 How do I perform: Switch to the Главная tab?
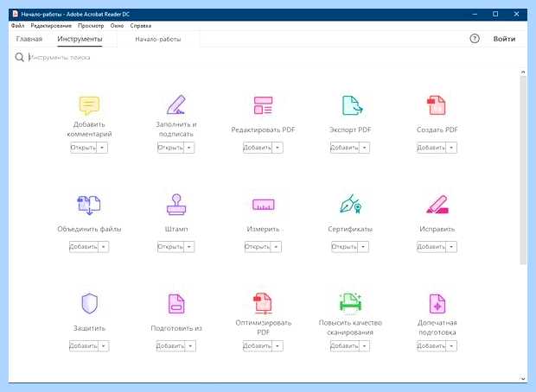29,39
